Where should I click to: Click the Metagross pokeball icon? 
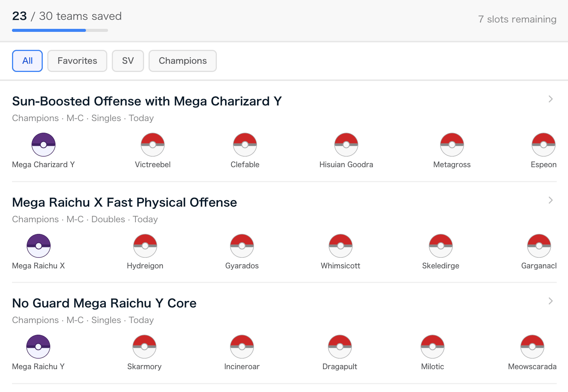(x=452, y=144)
